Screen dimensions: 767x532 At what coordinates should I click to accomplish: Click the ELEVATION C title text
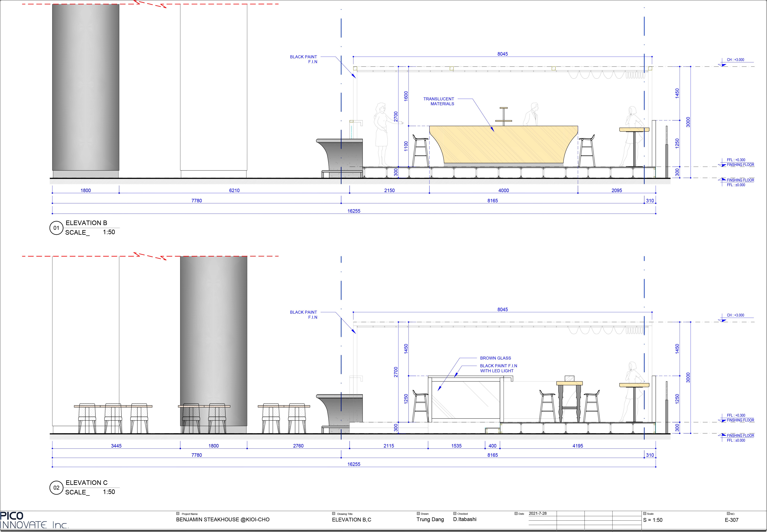pos(86,483)
